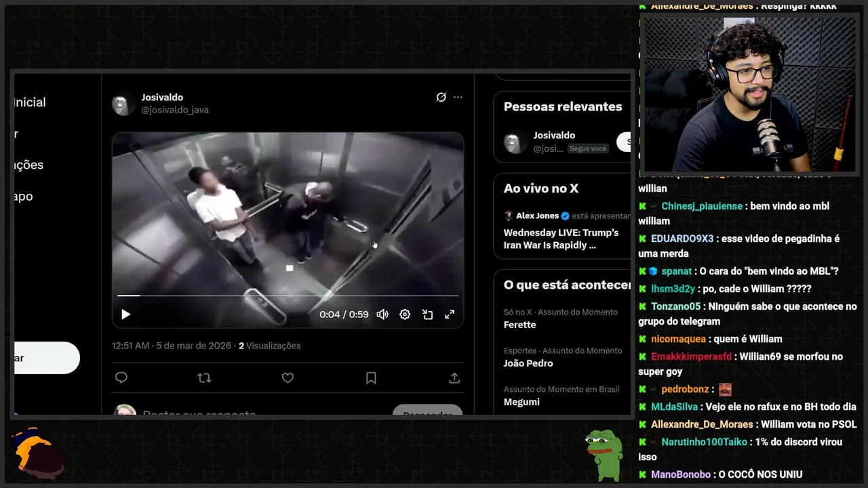Click the white post button in sidebar
The width and height of the screenshot is (868, 488).
click(46, 358)
